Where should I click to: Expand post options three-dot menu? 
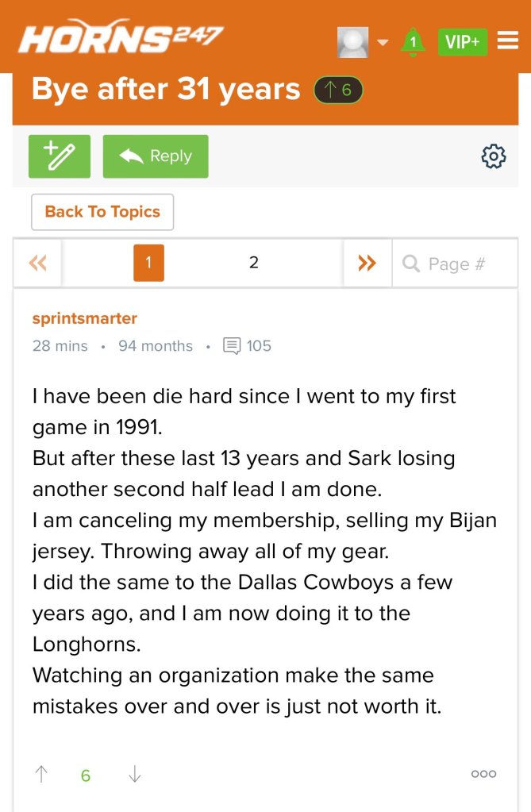tap(483, 774)
